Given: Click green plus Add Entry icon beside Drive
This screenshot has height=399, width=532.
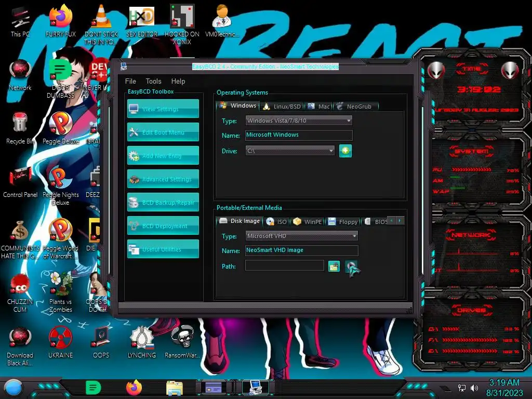Looking at the screenshot, I should coord(345,151).
